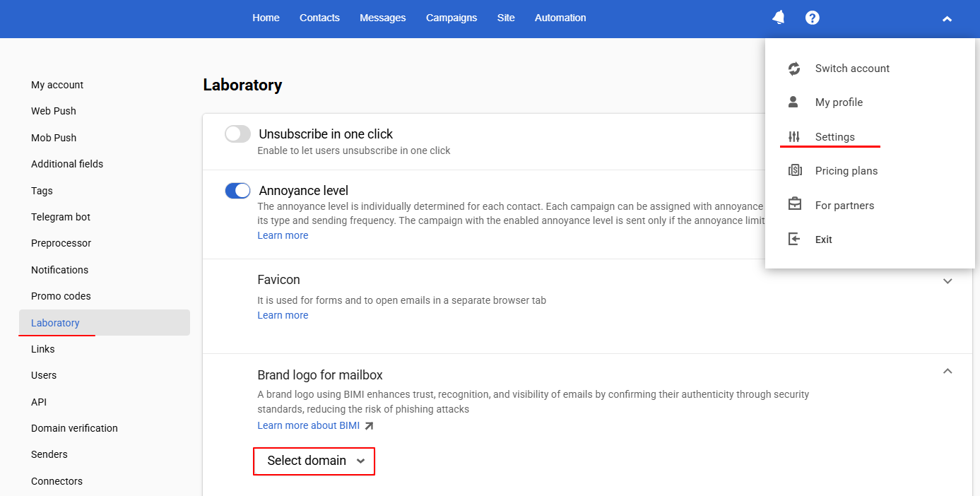This screenshot has height=496, width=980.
Task: Open Preprocessor in the sidebar
Action: click(x=61, y=243)
